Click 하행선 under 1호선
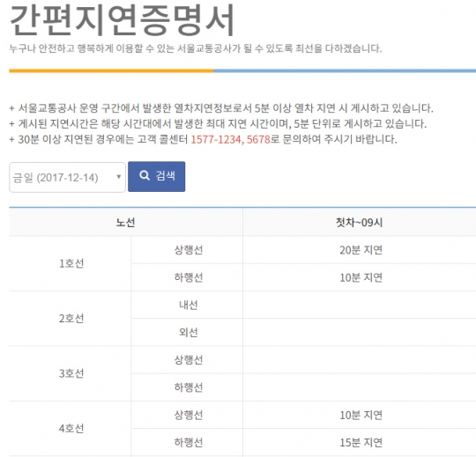 tap(189, 277)
